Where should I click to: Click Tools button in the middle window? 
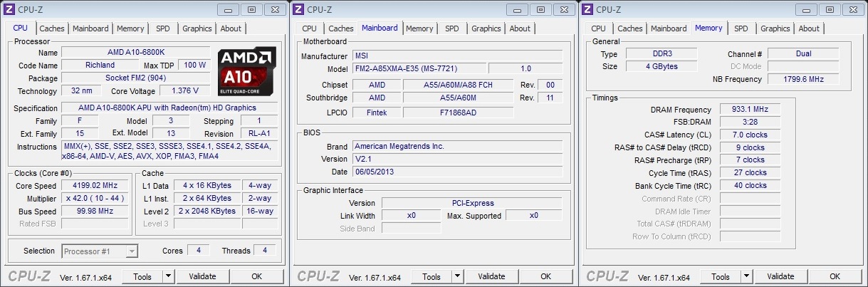432,276
